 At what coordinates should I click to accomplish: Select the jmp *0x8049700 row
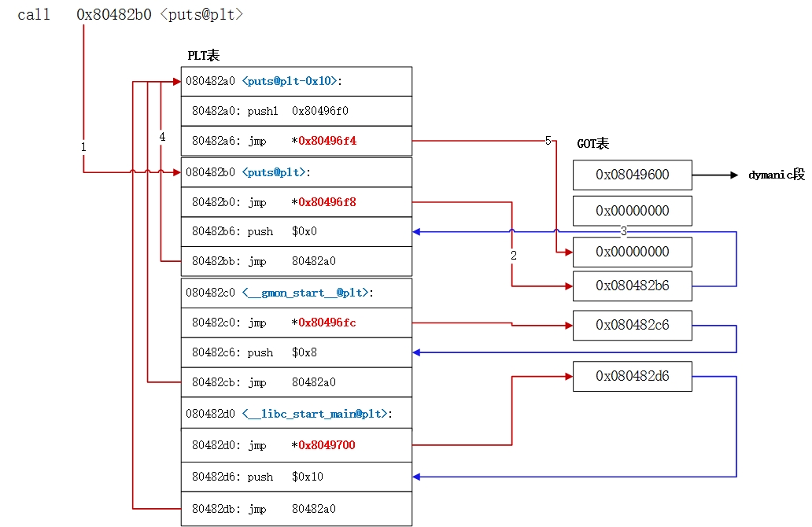click(296, 445)
